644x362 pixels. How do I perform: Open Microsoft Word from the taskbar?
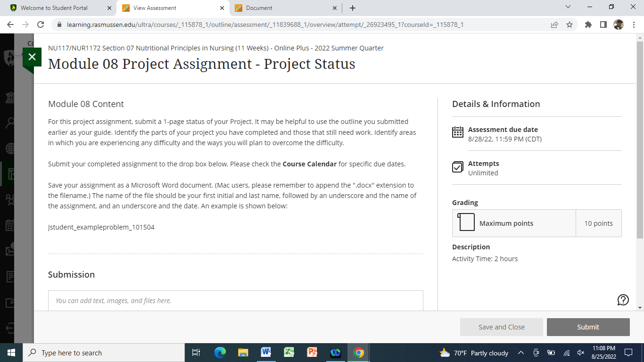[266, 353]
